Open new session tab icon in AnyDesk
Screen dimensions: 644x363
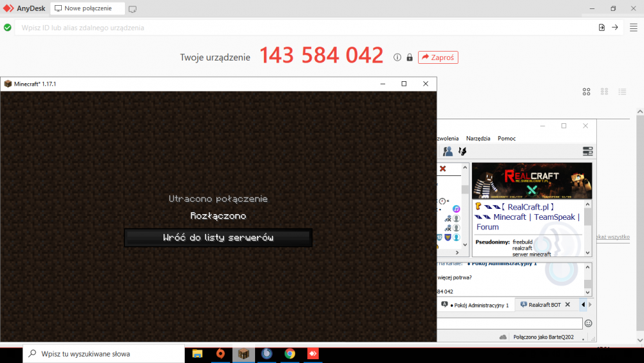[133, 9]
